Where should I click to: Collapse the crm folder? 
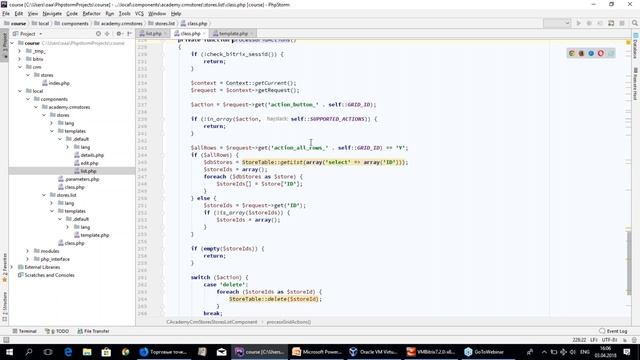click(20, 67)
